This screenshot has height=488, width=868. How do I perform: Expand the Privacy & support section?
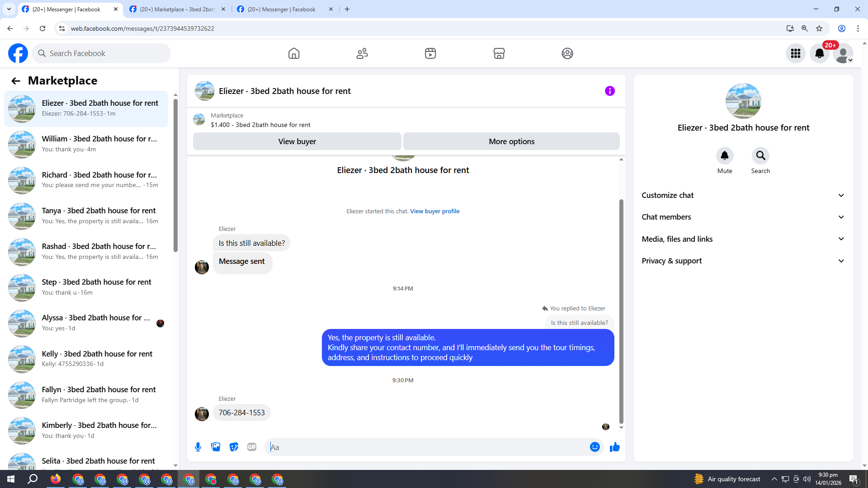click(x=743, y=261)
